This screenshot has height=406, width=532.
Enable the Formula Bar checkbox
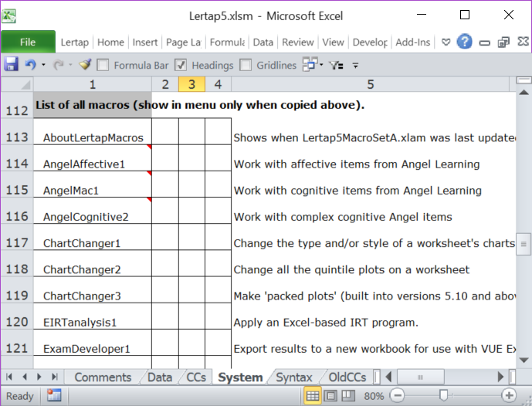tap(103, 65)
